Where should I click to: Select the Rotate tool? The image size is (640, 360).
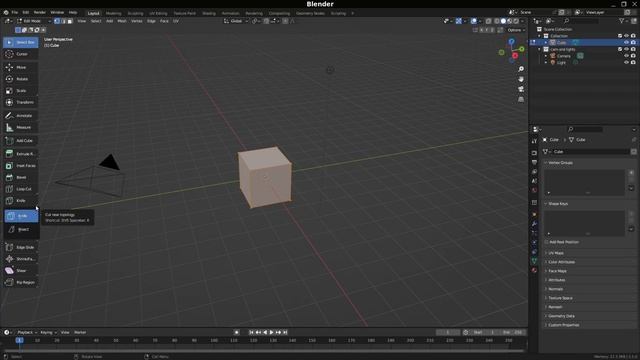[21, 79]
